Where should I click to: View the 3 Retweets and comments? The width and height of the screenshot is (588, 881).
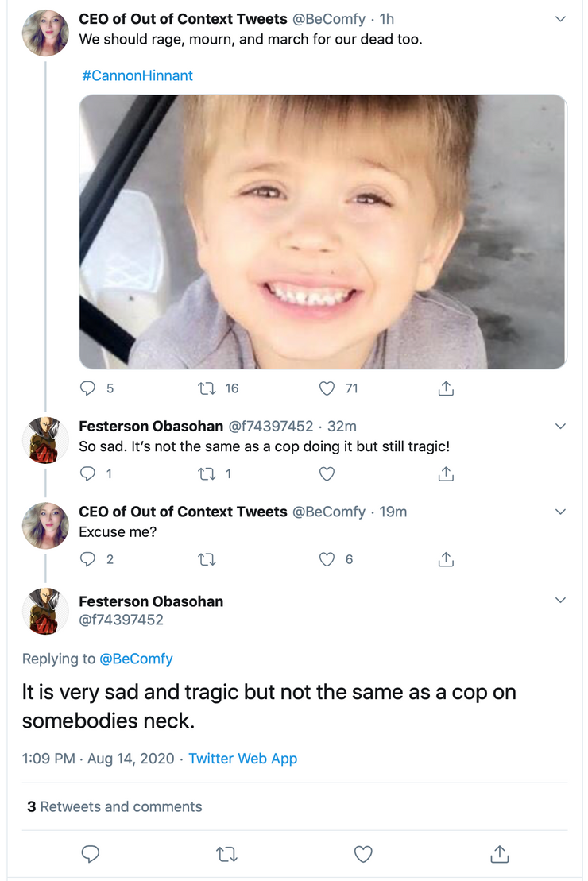(114, 806)
